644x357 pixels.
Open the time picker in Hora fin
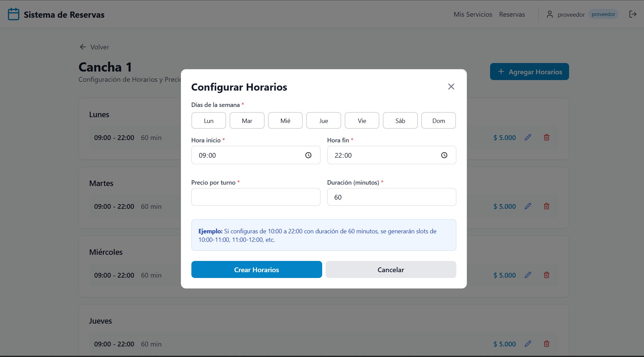444,155
